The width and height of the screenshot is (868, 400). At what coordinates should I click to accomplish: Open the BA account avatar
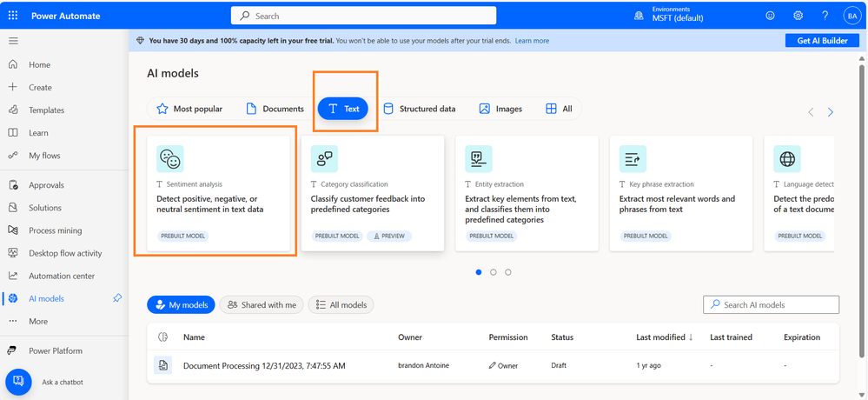coord(851,16)
